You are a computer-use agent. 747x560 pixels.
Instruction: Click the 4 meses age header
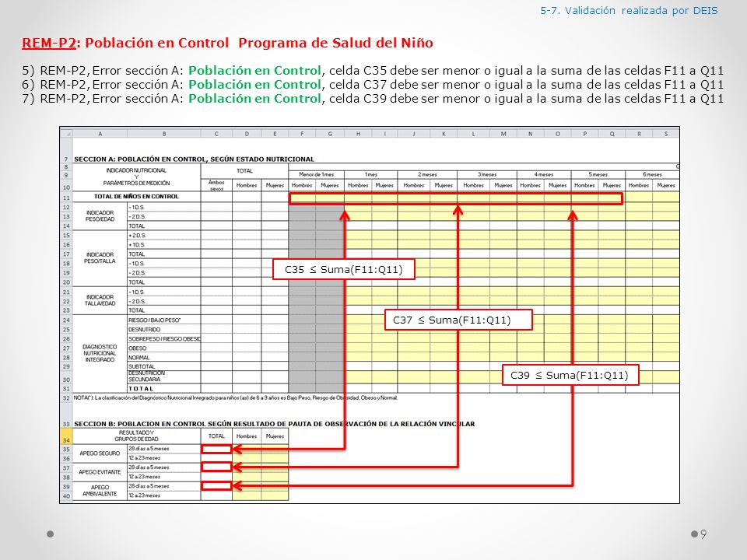pyautogui.click(x=544, y=174)
